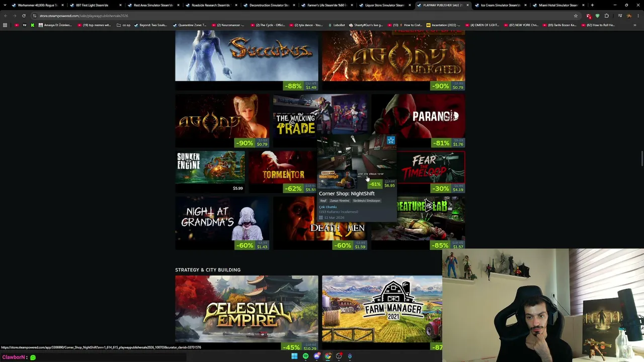Close the PLAYWAY PUBLISHER SALE tab

tap(467, 5)
